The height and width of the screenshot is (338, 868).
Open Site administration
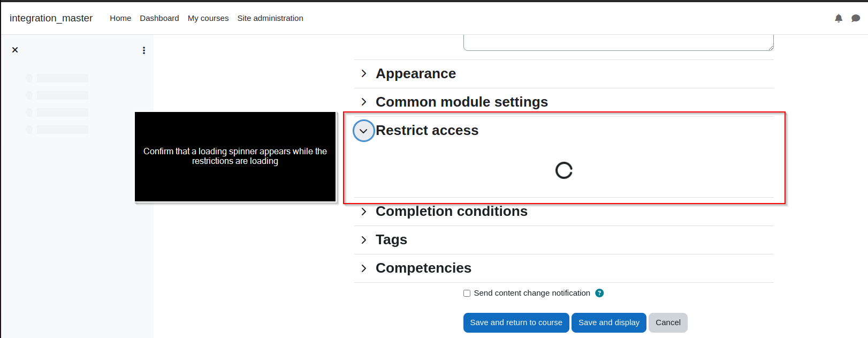tap(270, 18)
